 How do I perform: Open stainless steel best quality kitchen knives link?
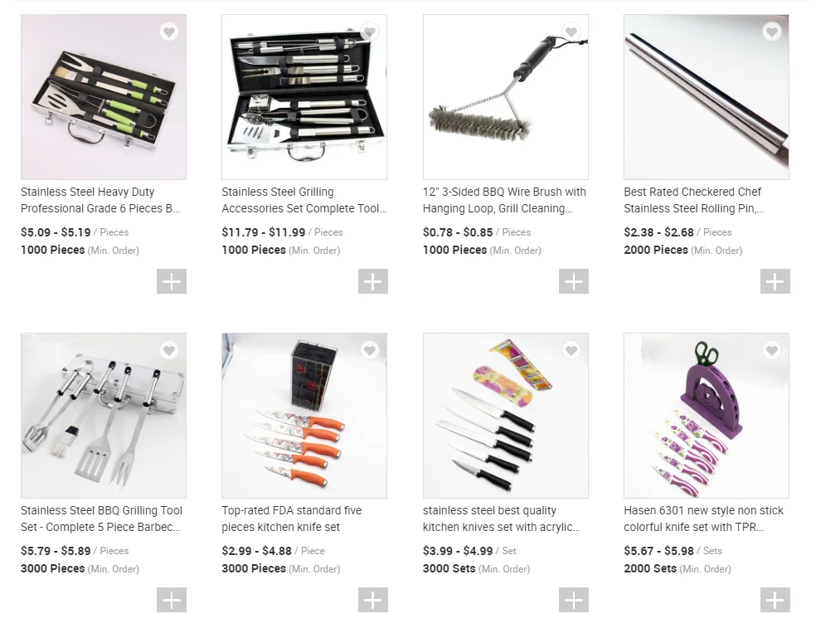pos(501,519)
